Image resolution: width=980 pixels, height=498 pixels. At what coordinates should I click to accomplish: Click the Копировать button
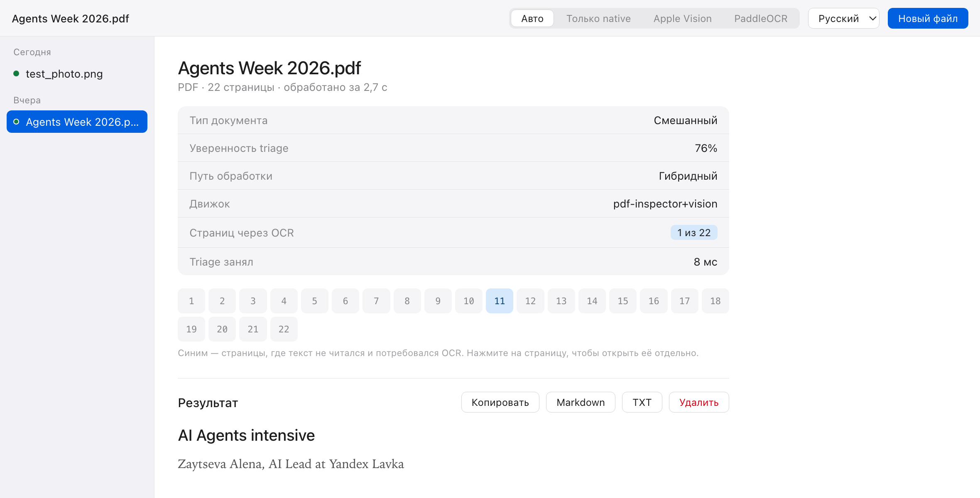500,402
